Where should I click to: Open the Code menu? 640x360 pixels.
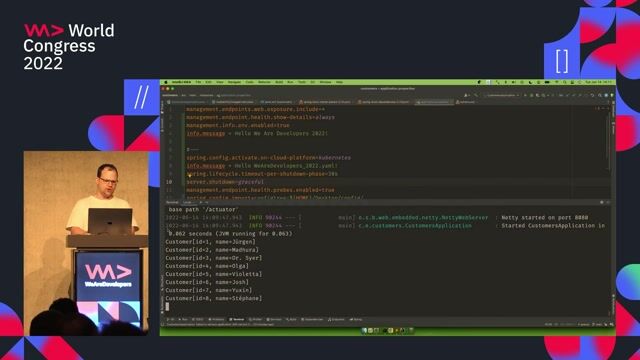(249, 82)
